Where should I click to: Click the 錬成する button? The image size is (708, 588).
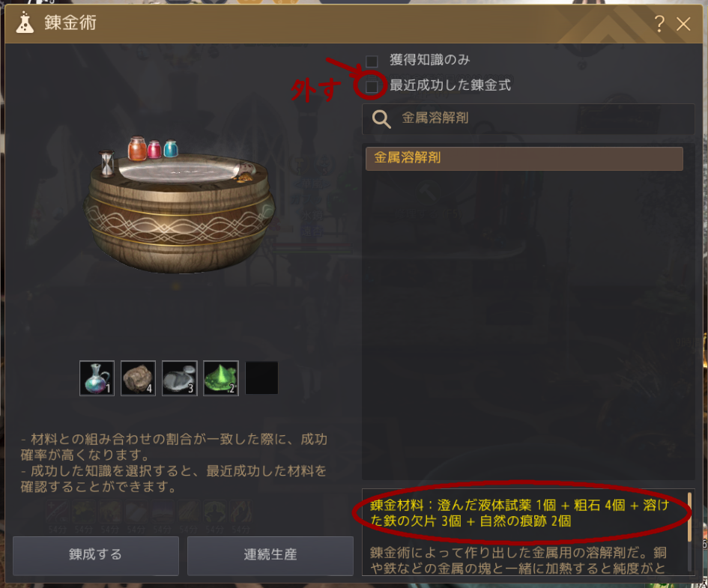click(96, 555)
